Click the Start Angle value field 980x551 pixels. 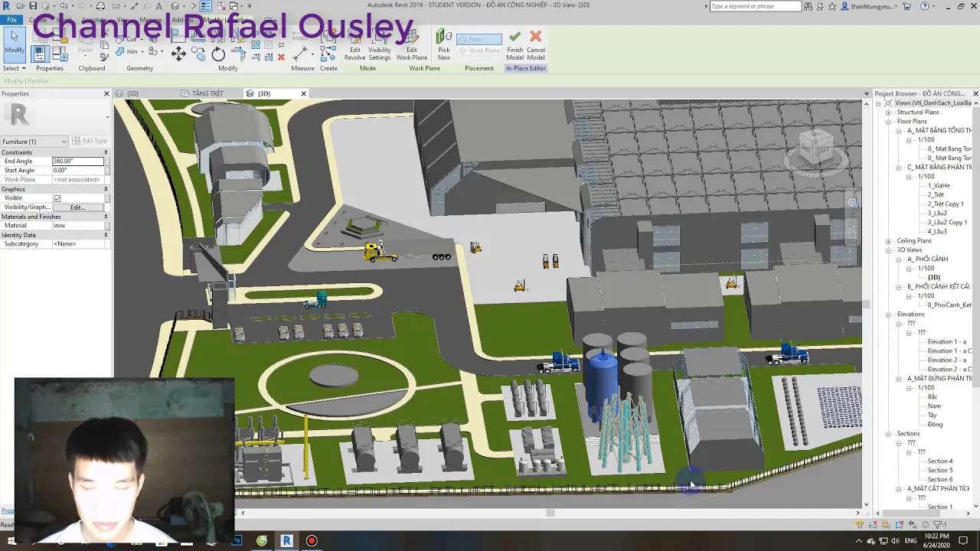(77, 171)
